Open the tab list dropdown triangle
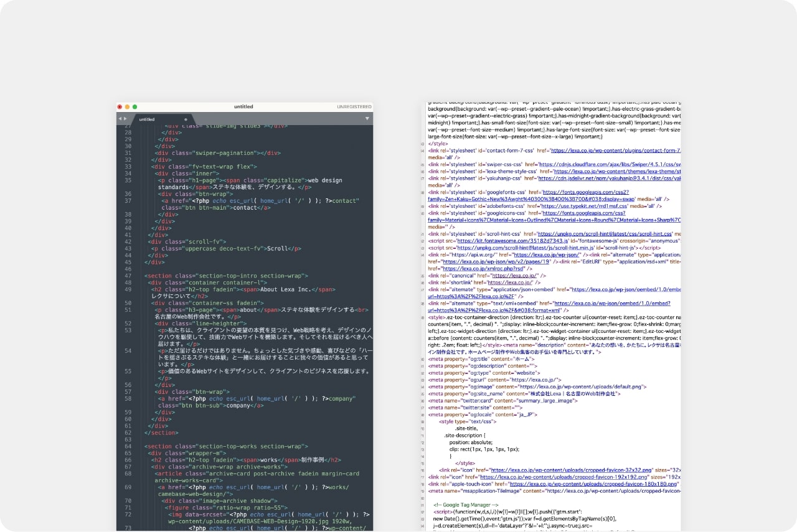The height and width of the screenshot is (532, 797). [367, 118]
